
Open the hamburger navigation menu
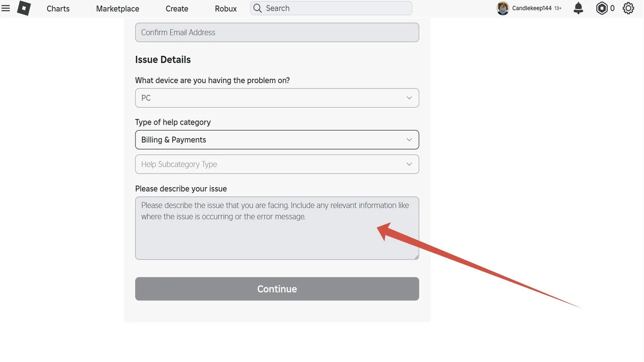tap(6, 8)
